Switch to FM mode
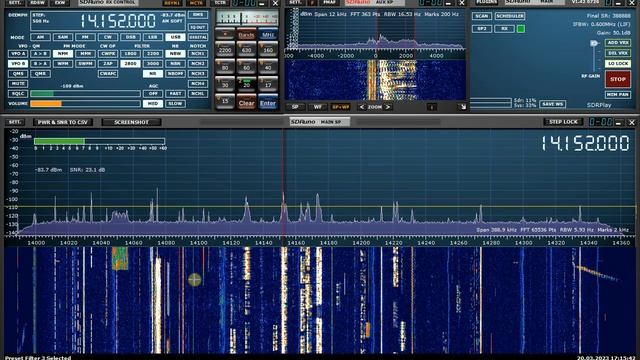Viewport: 640px width, 360px height. pyautogui.click(x=85, y=37)
